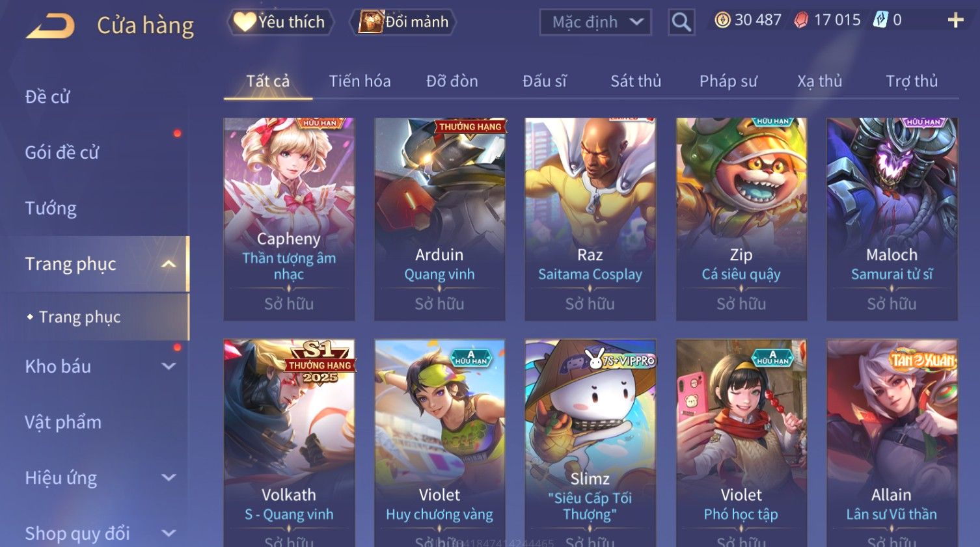Select the Zip Cá siêu quậy card
Image resolution: width=980 pixels, height=547 pixels.
point(741,219)
